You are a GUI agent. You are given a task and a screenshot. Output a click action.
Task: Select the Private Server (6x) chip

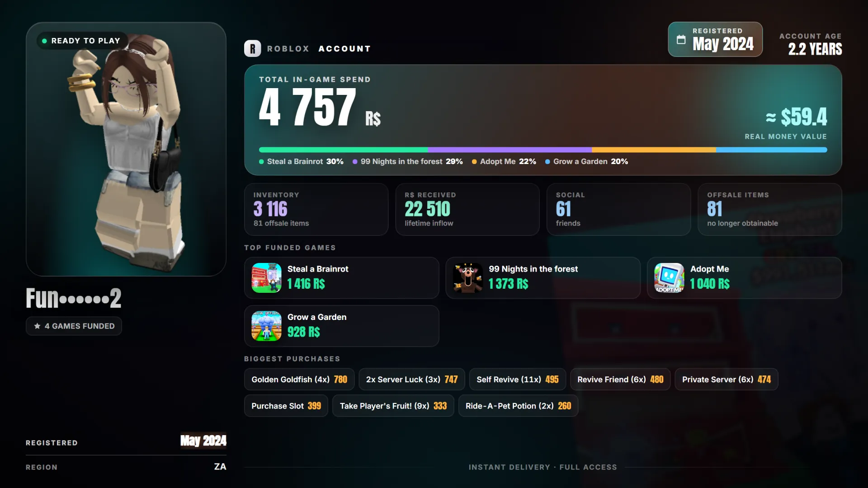726,380
